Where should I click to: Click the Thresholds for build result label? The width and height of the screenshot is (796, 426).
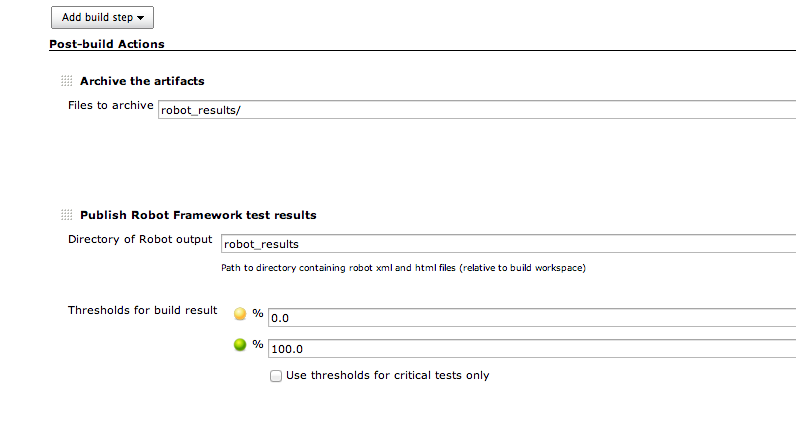[x=142, y=310]
